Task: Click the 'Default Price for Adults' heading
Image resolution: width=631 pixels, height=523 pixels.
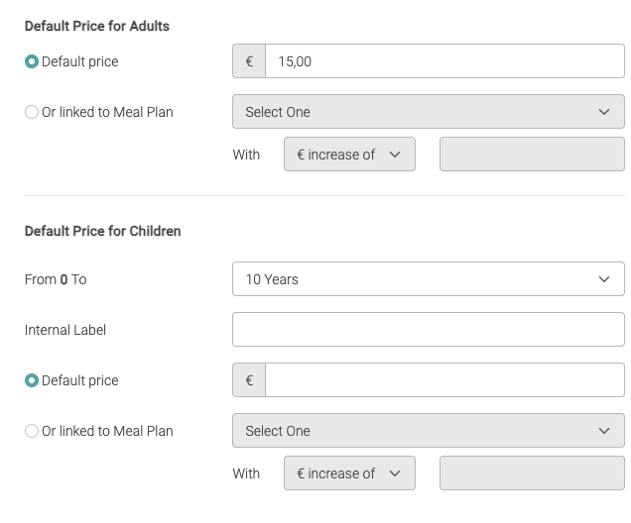Action: coord(97,26)
